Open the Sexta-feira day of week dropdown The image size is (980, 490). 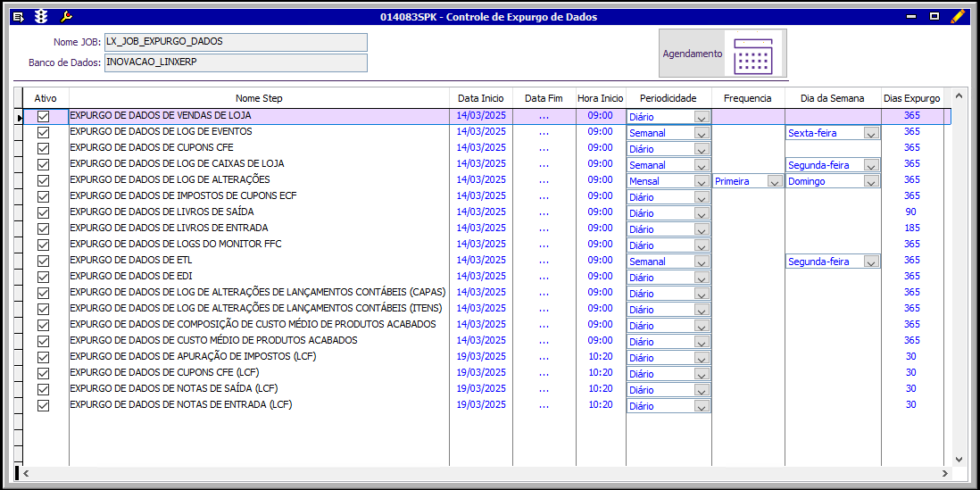click(x=871, y=133)
